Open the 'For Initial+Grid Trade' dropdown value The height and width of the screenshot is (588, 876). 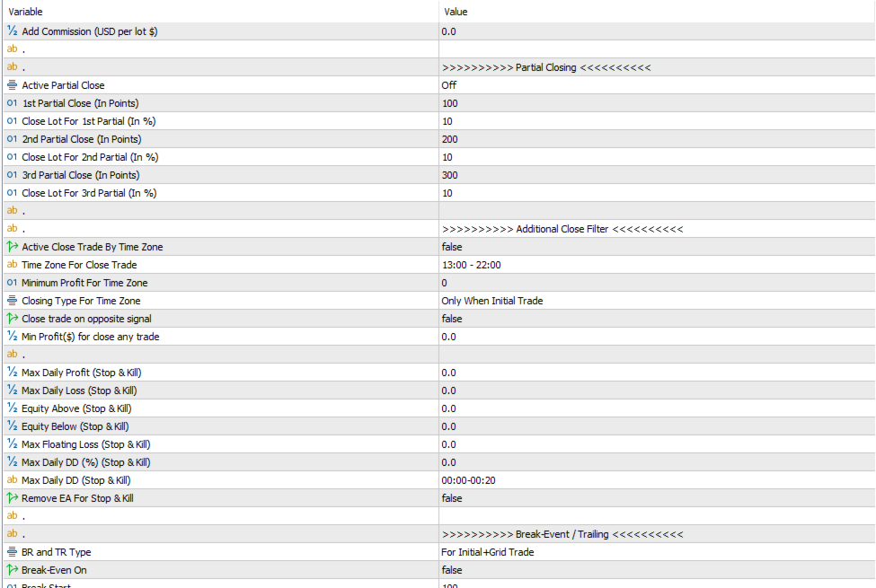487,552
